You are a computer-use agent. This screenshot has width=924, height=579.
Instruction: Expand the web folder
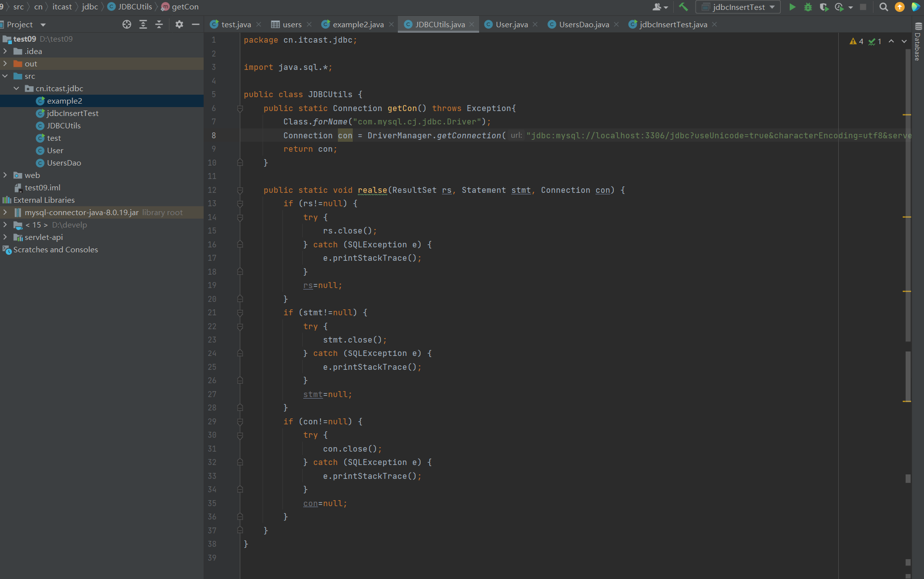pyautogui.click(x=5, y=175)
